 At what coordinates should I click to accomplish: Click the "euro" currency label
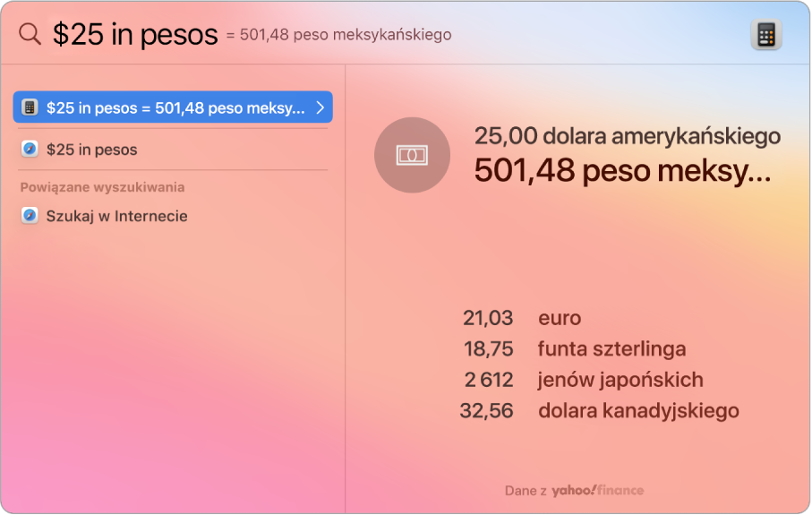coord(560,318)
